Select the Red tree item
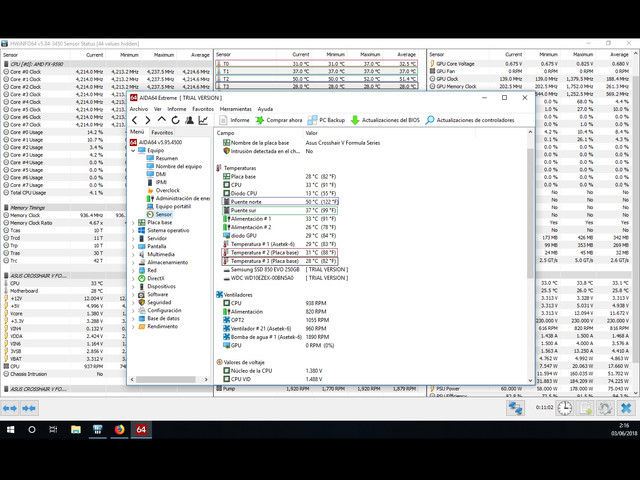Screen dimensions: 640x480 (152, 270)
